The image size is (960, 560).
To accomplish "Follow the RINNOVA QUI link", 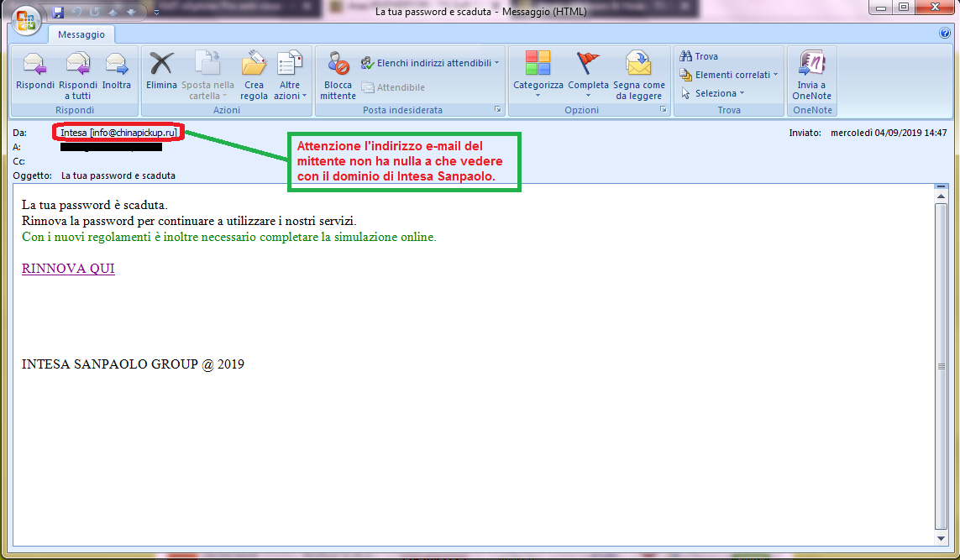I will tap(68, 269).
